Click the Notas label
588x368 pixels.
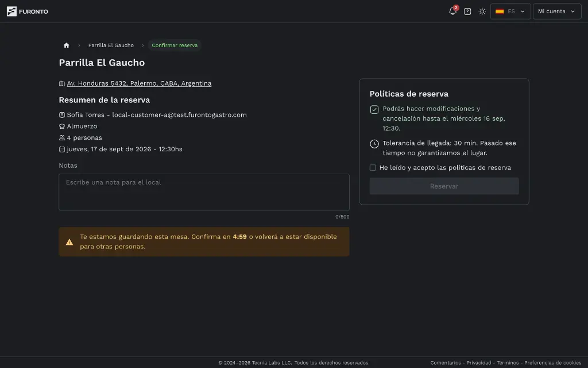point(68,166)
